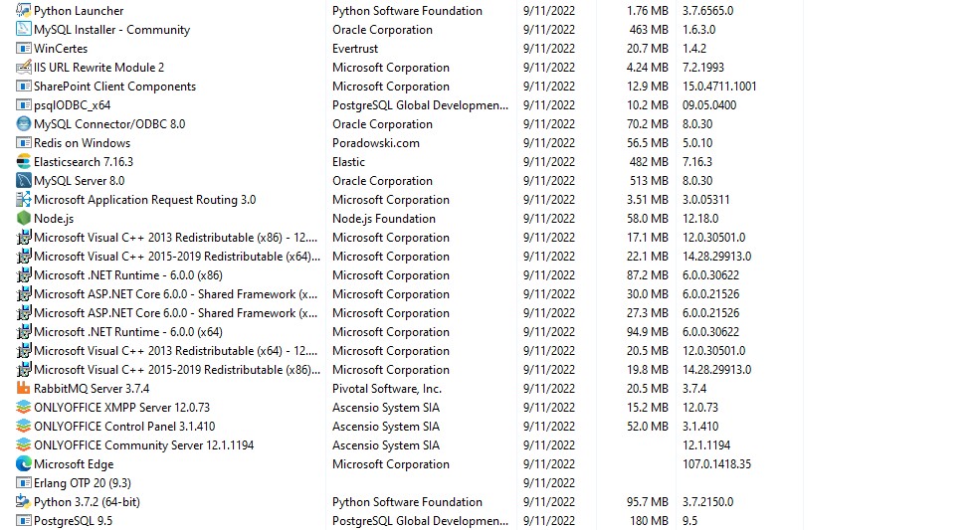Click version '3.0.05311' cell
This screenshot has width=980, height=530.
(706, 200)
